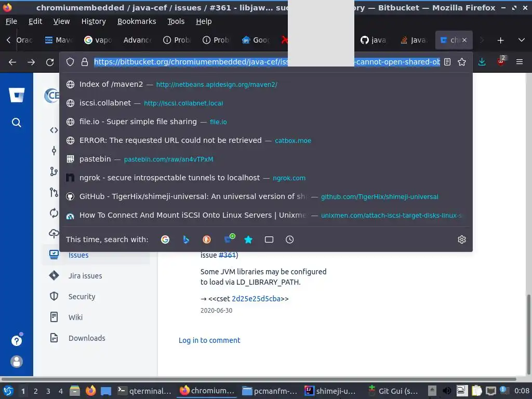Open the History menu
This screenshot has width=532, height=399.
pos(94,21)
